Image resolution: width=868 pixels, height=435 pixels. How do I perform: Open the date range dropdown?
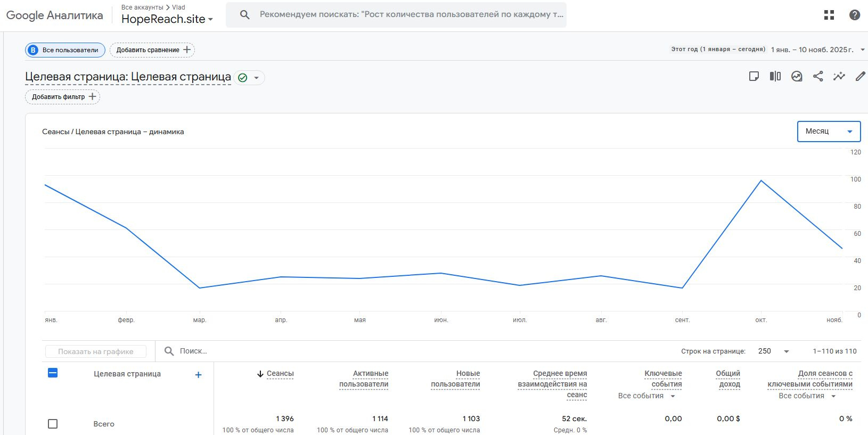(817, 50)
